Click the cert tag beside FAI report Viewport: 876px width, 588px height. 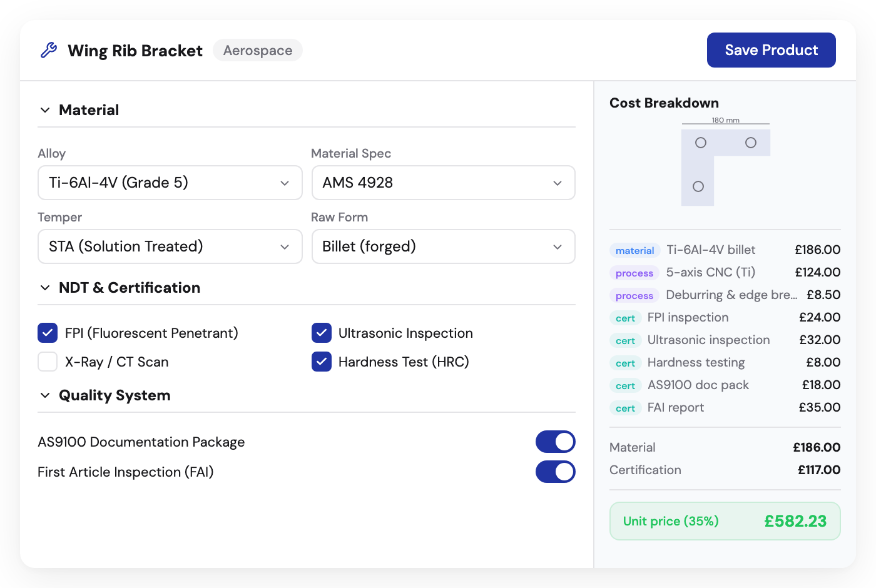point(625,408)
